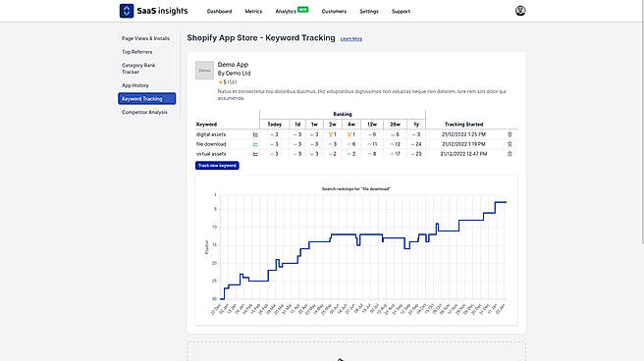Screen dimensions: 644x361
Task: Click the page vertical scrollbar
Action: point(642,123)
